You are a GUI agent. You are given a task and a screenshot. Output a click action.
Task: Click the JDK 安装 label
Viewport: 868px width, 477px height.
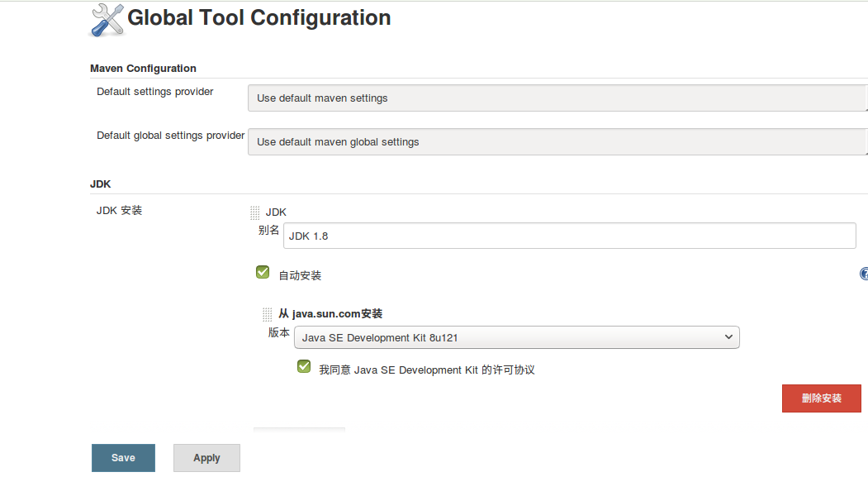tap(119, 210)
